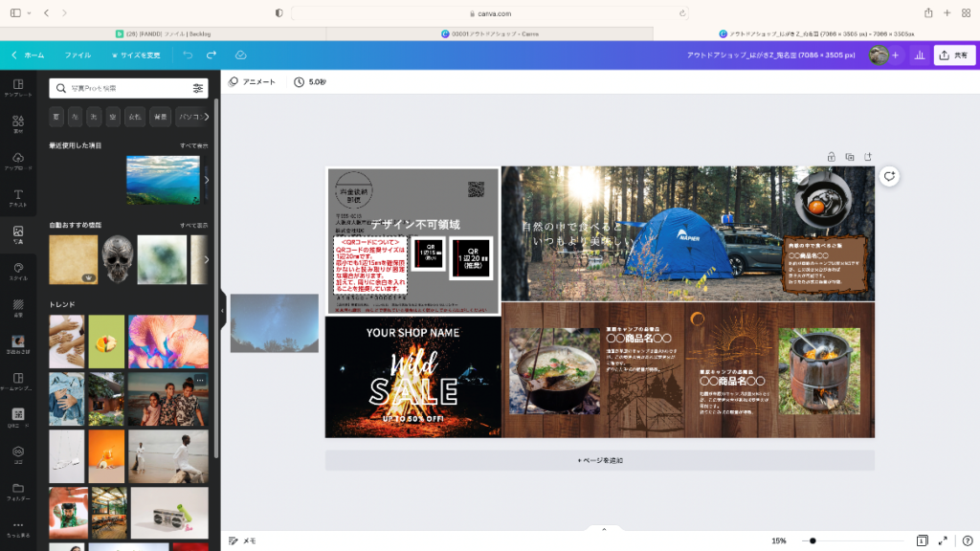Add a collaborator with plus icon

tap(895, 55)
